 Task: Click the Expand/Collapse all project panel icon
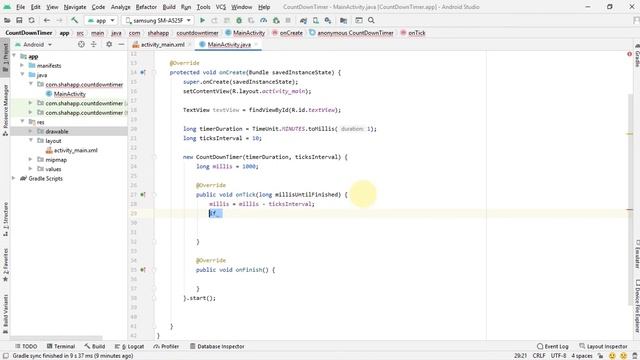pyautogui.click(x=93, y=44)
